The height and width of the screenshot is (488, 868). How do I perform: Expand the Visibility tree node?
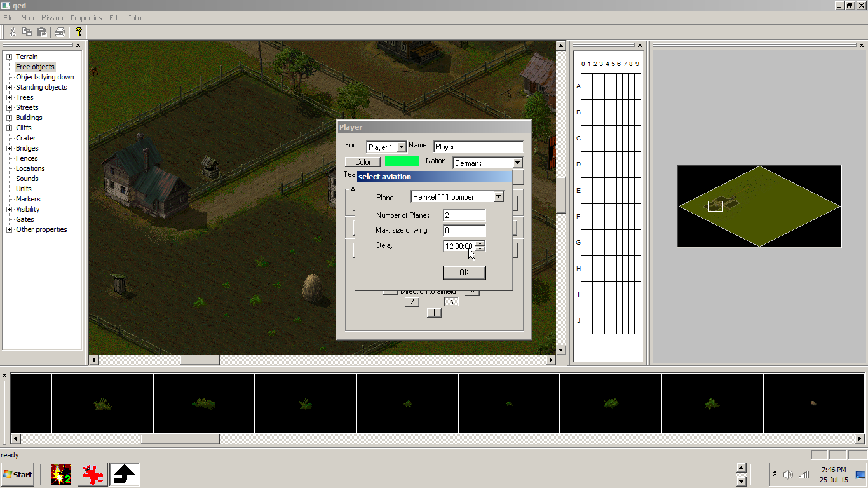[x=10, y=209]
